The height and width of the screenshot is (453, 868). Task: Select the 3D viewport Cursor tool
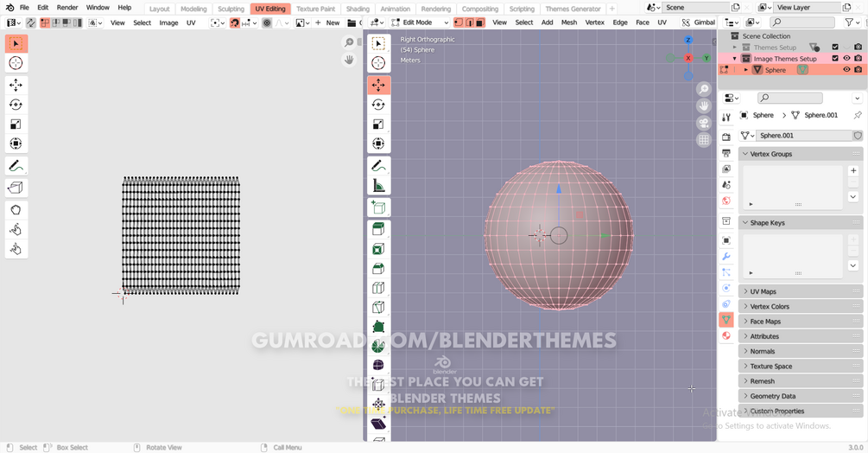(378, 63)
